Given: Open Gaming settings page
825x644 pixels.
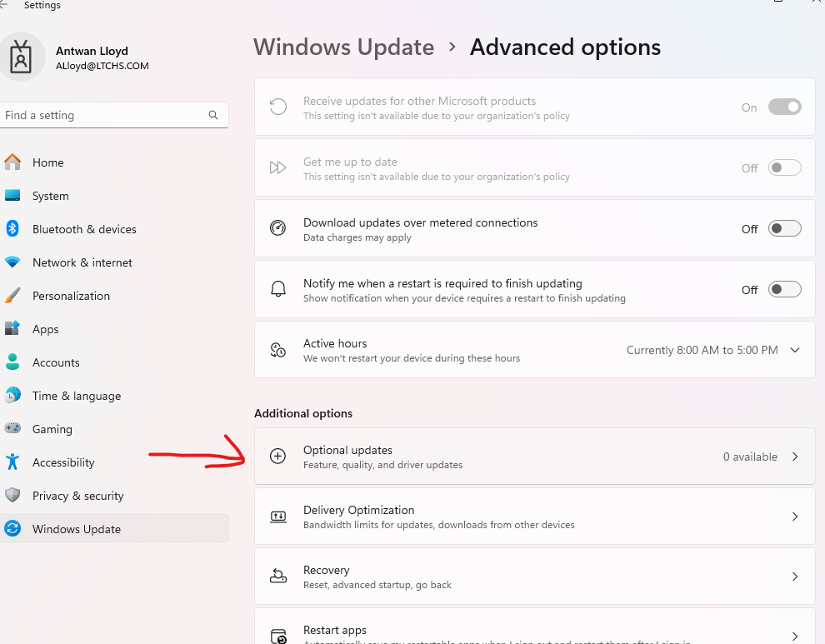Looking at the screenshot, I should point(114,429).
